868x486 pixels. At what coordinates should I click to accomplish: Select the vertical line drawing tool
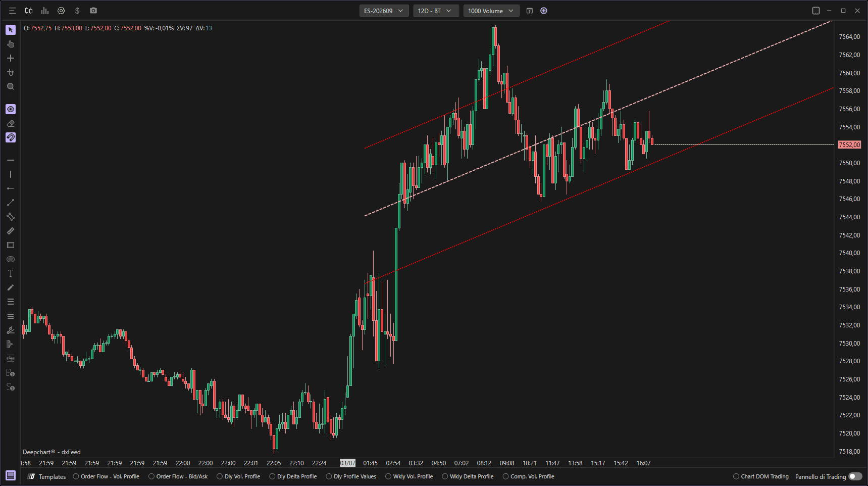(x=11, y=174)
